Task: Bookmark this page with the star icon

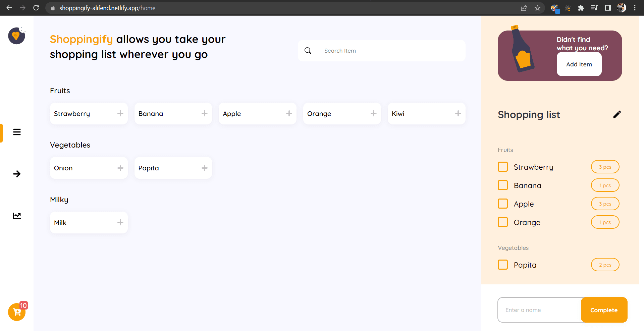Action: pos(537,8)
